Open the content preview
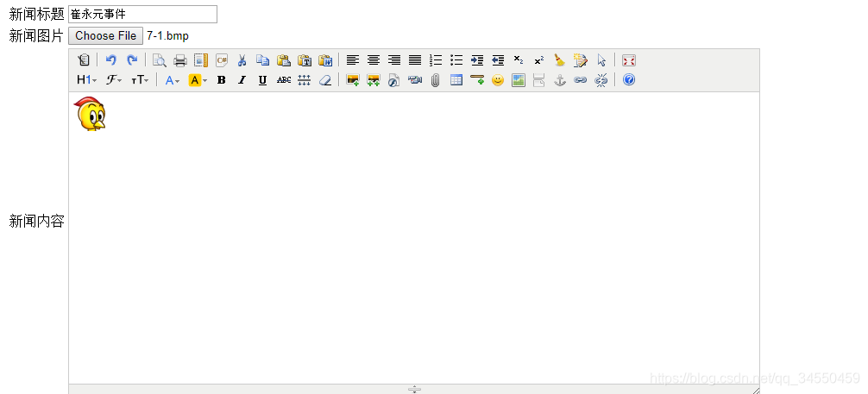 (x=160, y=60)
